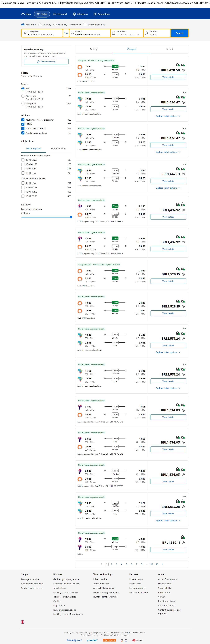Expand ticket options for the BRL1,442.01 flight
The width and height of the screenshot is (210, 644).
click(x=168, y=188)
